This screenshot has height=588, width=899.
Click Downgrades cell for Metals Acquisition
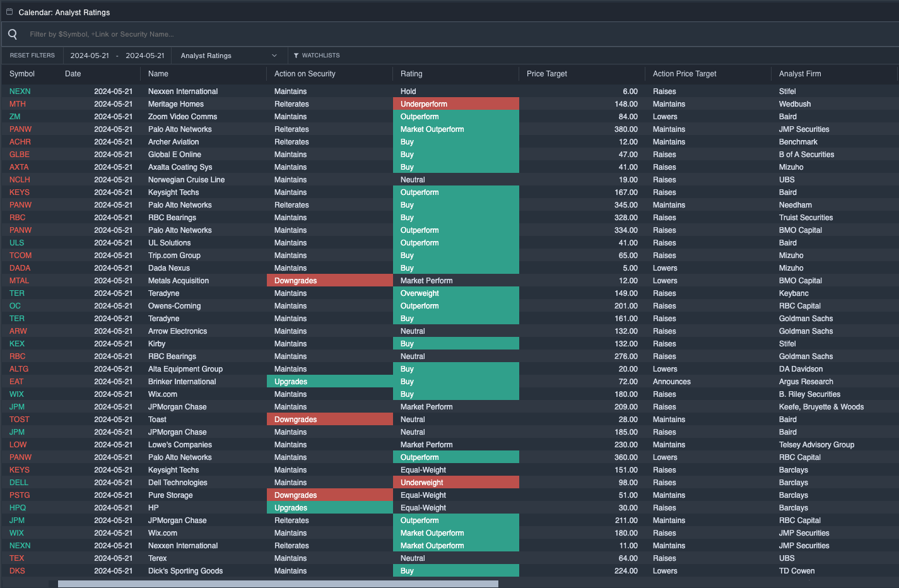pos(329,281)
